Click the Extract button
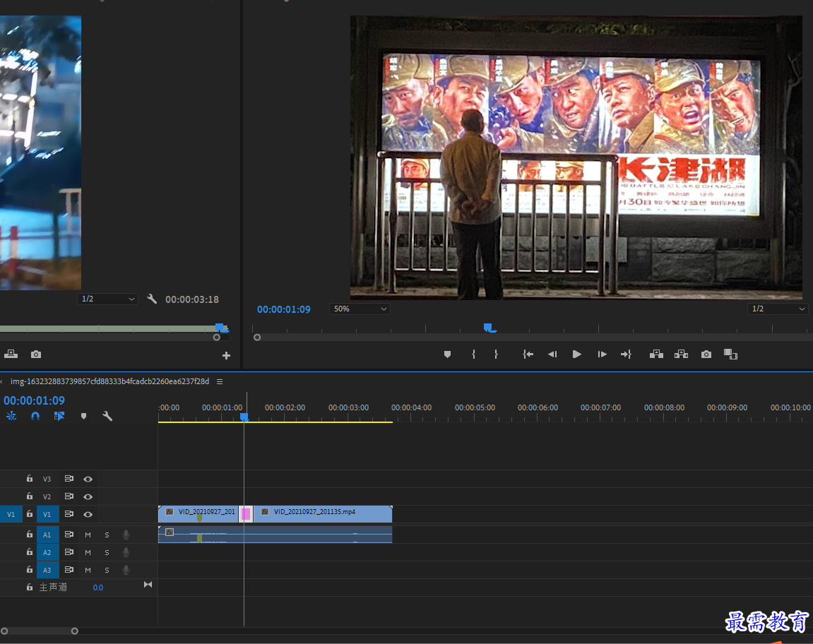Image resolution: width=813 pixels, height=644 pixels. [682, 354]
